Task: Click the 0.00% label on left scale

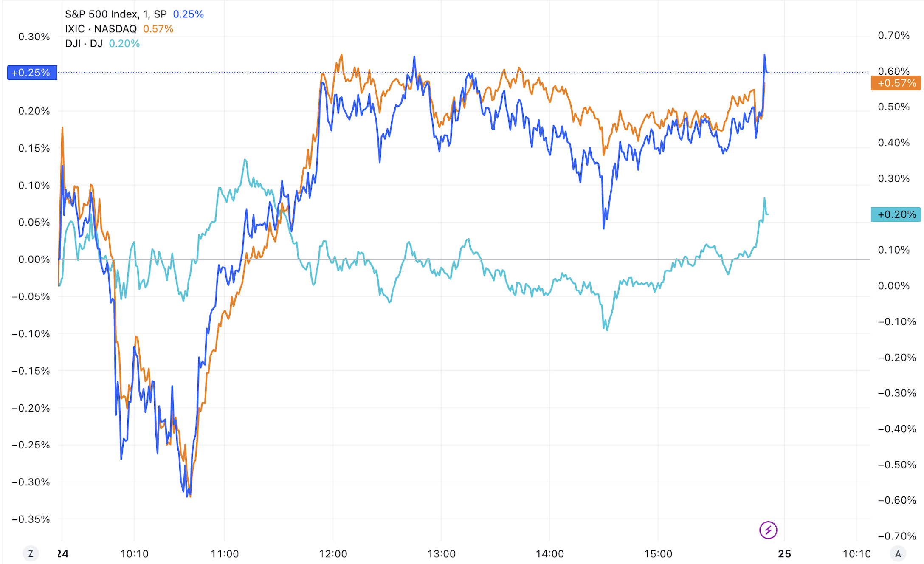Action: pyautogui.click(x=34, y=259)
